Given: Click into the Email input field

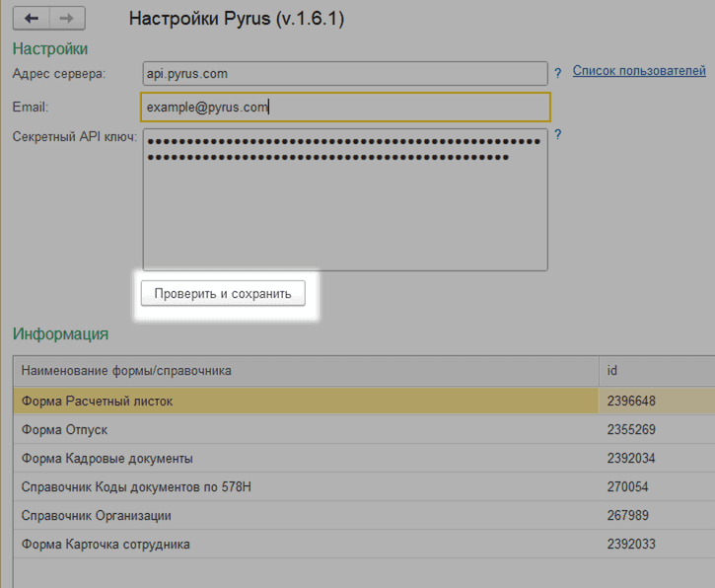Looking at the screenshot, I should pyautogui.click(x=345, y=107).
